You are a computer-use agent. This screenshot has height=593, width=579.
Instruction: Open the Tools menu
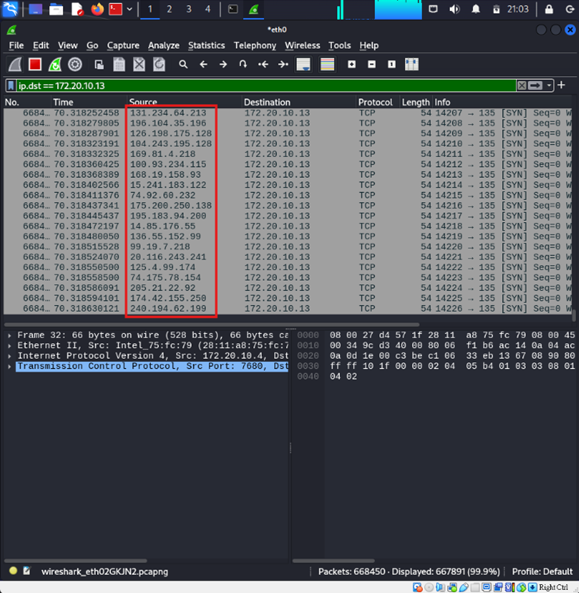pos(340,46)
